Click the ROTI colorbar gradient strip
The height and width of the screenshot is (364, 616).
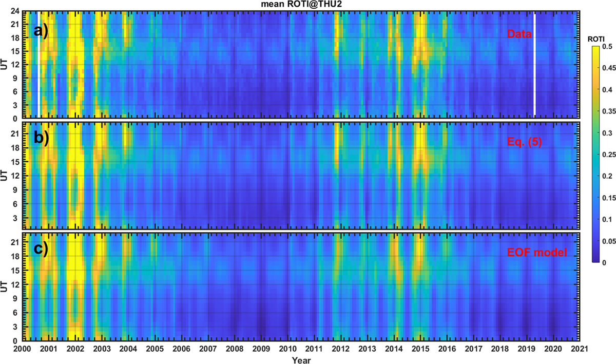[595, 155]
